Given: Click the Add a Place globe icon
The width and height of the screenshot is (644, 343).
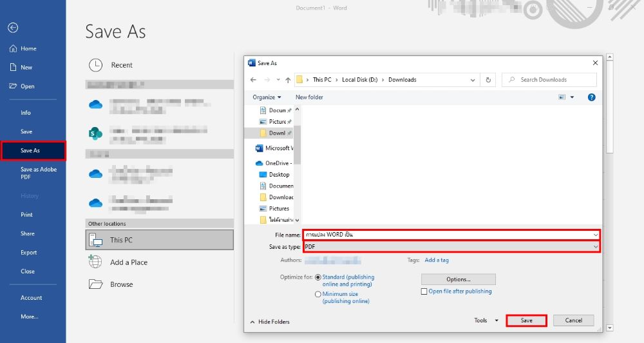Looking at the screenshot, I should (x=95, y=262).
